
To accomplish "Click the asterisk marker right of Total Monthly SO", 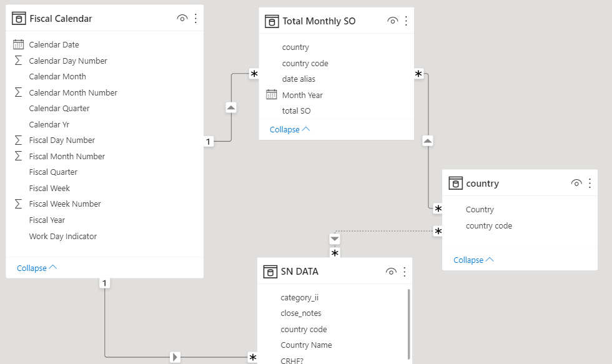I will (418, 74).
